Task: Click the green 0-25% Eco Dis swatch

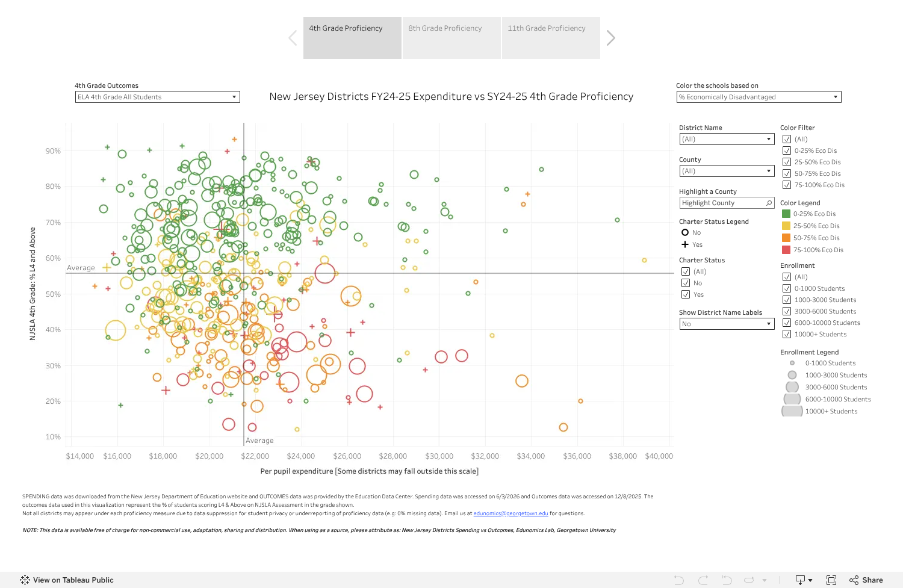Action: tap(786, 214)
